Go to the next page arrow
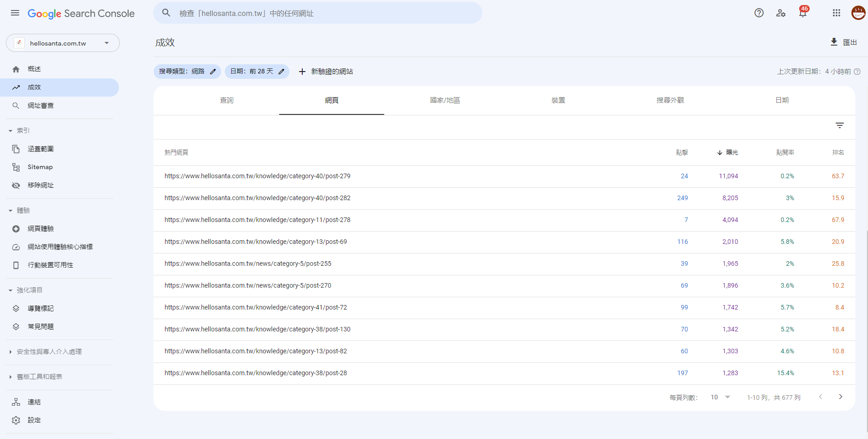The width and height of the screenshot is (868, 439). click(841, 397)
